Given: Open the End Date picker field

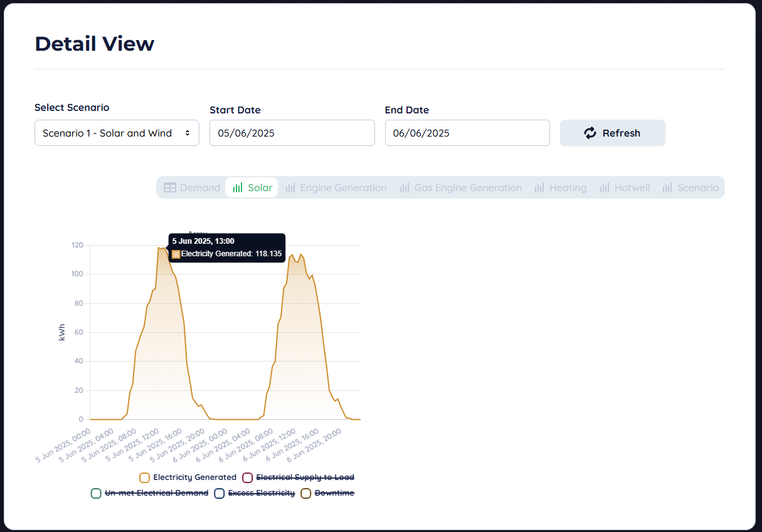Looking at the screenshot, I should coord(467,133).
